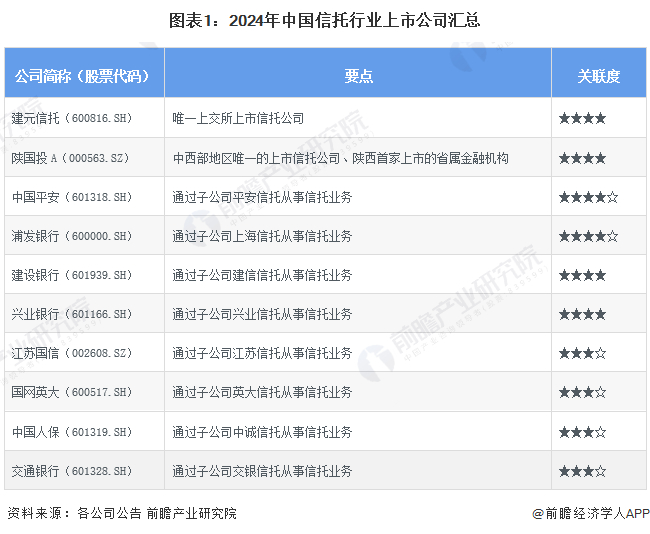Click the 公司简称（股票代码） column header
Screen dimensions: 650x534
[x=85, y=73]
